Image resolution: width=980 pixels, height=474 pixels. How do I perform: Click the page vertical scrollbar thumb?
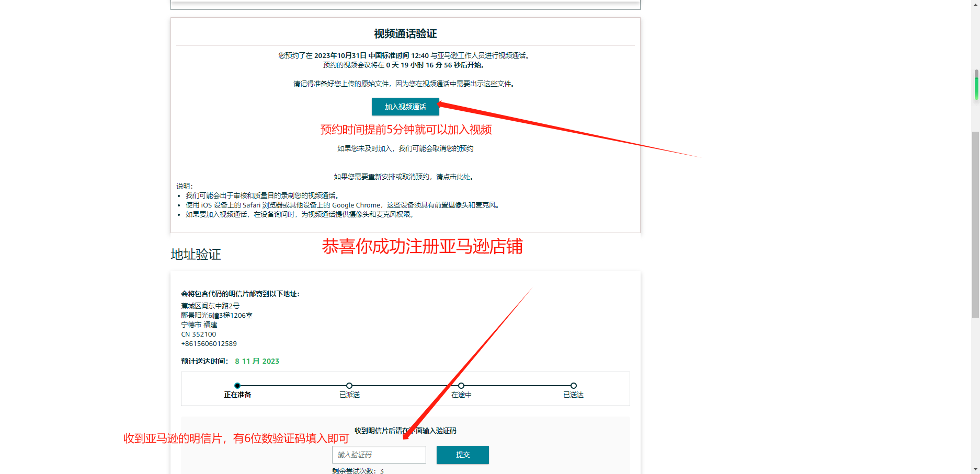point(976,225)
